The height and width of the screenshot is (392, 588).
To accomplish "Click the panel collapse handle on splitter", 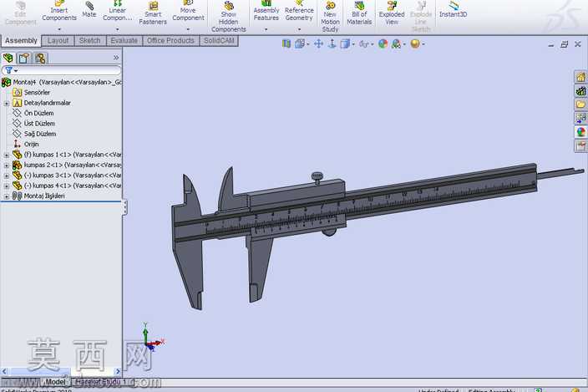I will (125, 207).
